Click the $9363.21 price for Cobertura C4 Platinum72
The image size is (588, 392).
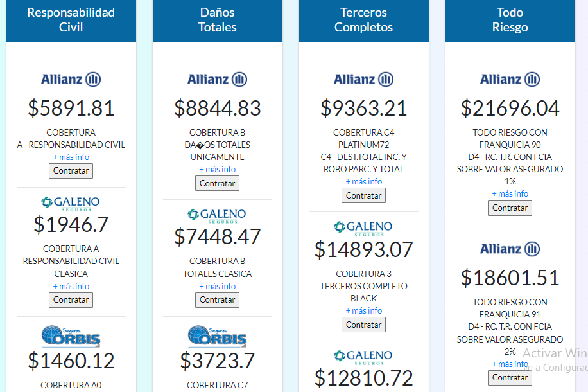coord(363,108)
